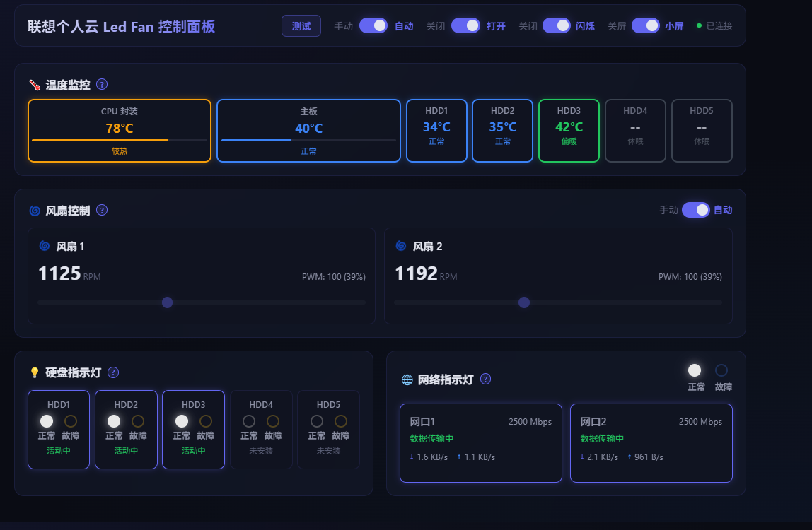The image size is (812, 530).
Task: Click the 联想个人云 Led Fan 控制面板 title
Action: pyautogui.click(x=121, y=26)
